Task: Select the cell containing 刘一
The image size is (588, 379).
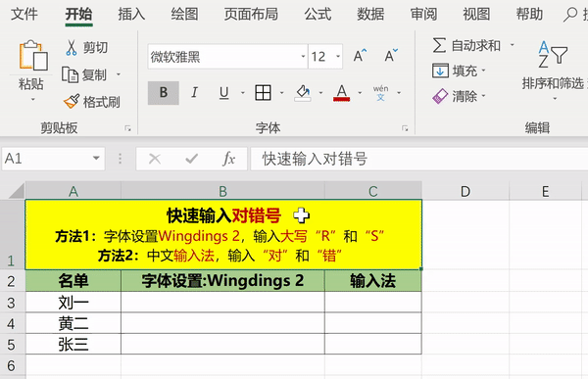Action: 73,303
